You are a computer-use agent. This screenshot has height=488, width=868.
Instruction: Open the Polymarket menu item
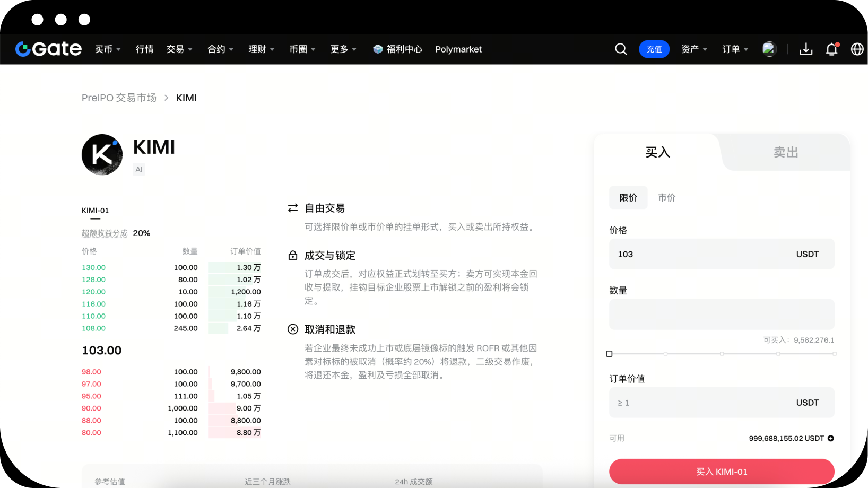[x=458, y=49]
